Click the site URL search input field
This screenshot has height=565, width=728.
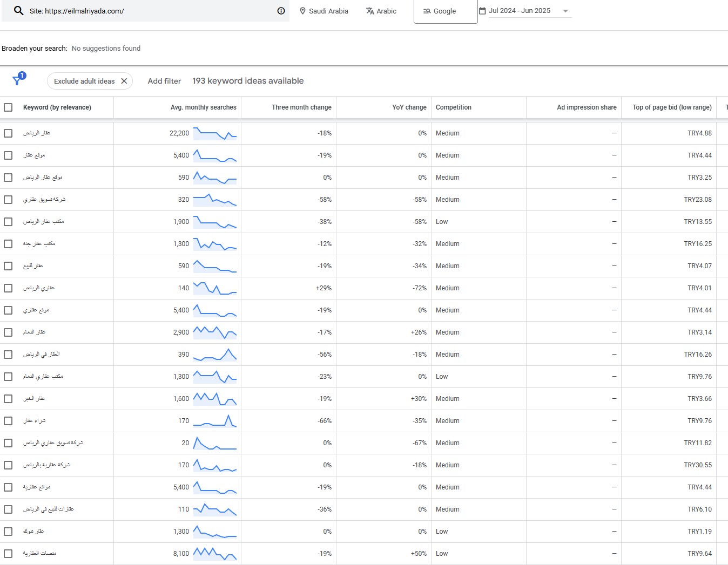(x=151, y=11)
